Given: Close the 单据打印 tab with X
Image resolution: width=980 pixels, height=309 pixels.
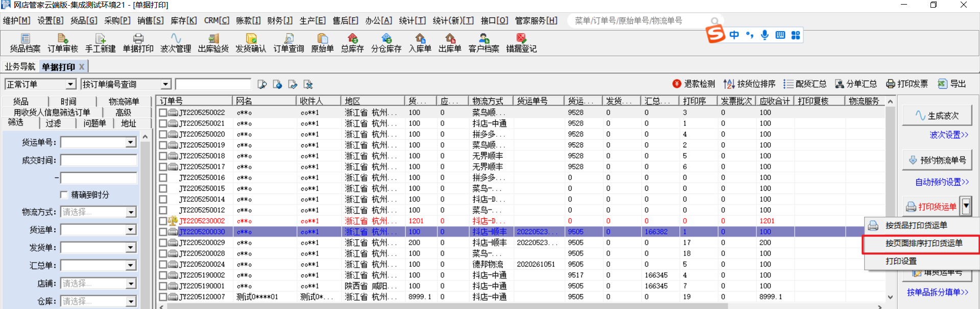Looking at the screenshot, I should [81, 67].
